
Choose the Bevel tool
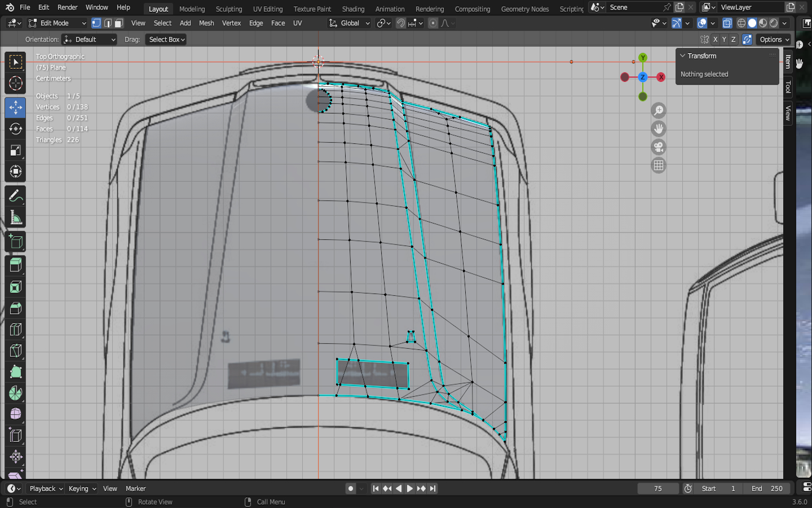point(16,308)
